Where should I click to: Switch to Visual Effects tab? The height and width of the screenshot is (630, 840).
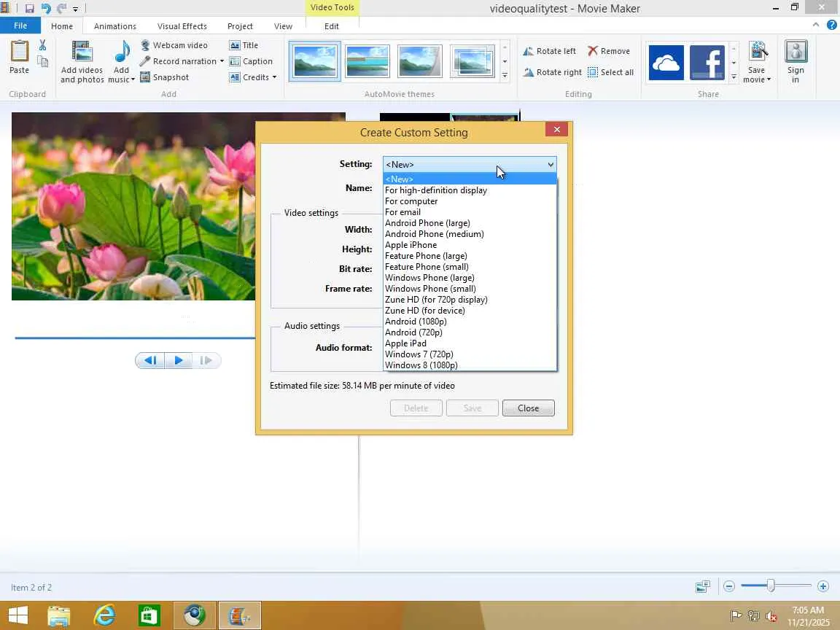182,26
